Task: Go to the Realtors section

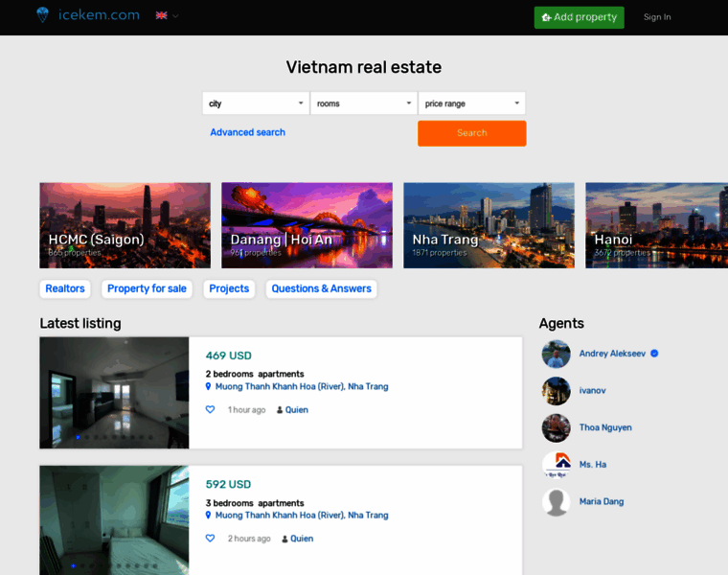Action: click(x=65, y=288)
